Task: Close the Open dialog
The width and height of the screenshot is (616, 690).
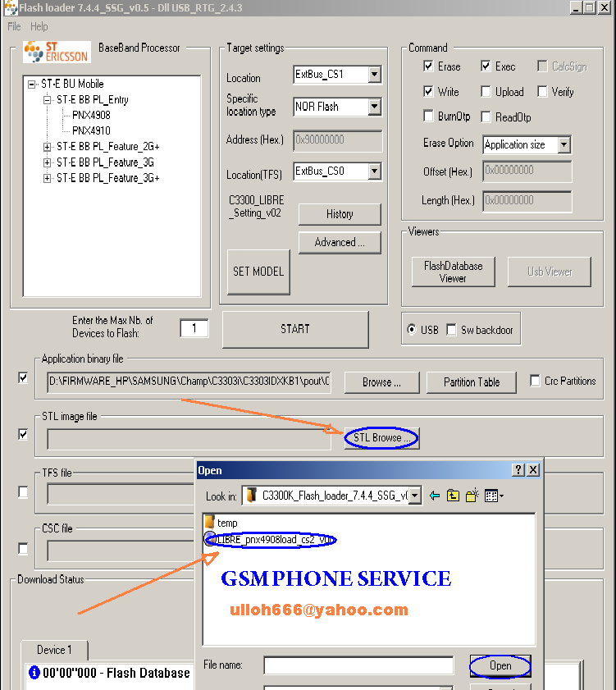Action: pyautogui.click(x=533, y=470)
